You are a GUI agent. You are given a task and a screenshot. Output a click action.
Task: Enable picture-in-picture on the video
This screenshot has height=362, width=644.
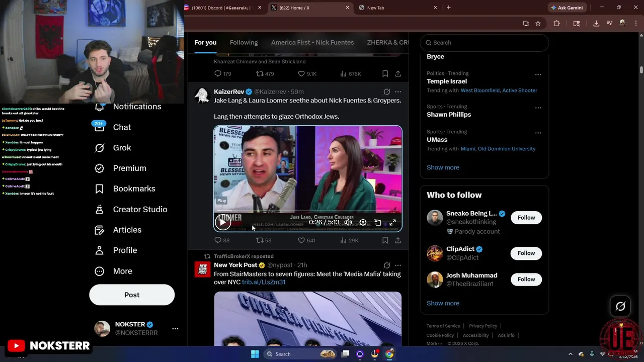[378, 222]
